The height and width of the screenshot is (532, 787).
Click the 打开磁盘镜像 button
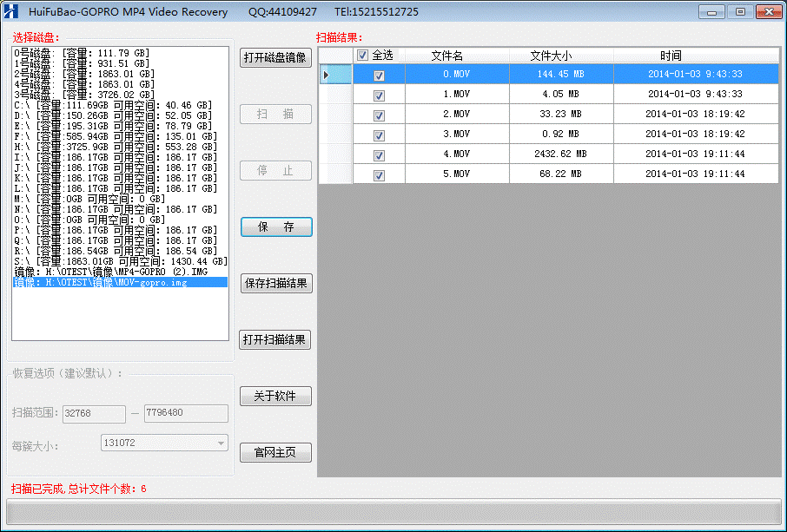click(x=275, y=57)
